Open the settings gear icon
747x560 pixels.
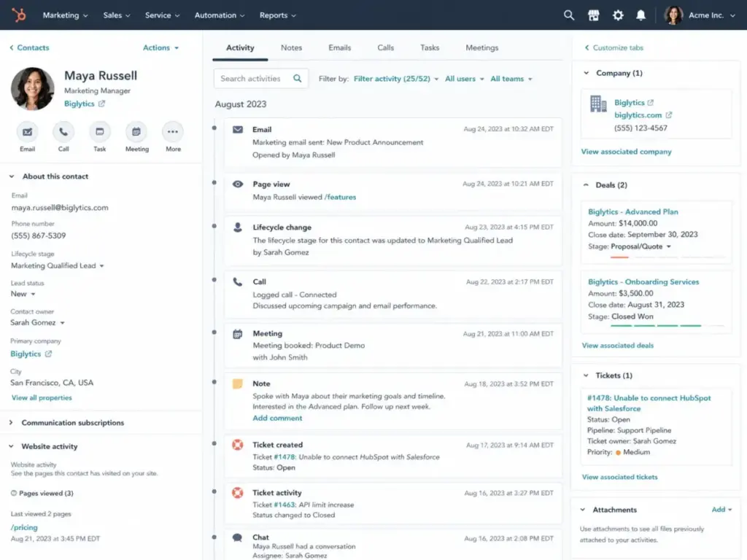tap(618, 15)
